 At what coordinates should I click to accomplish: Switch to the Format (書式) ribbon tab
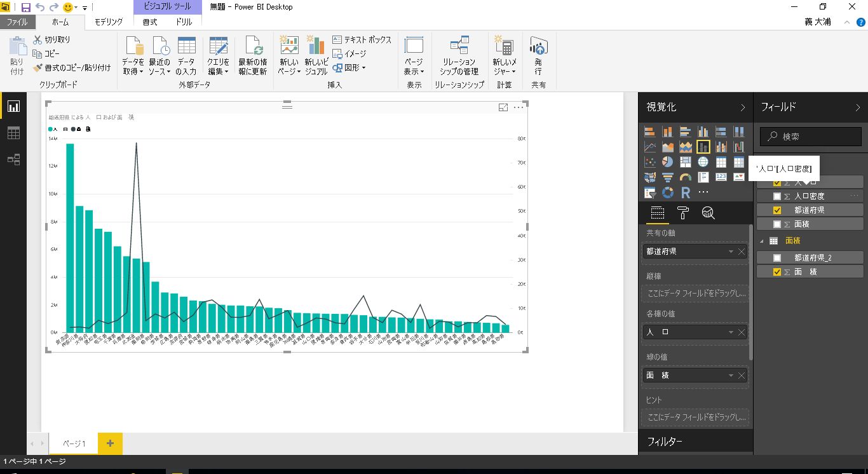(150, 22)
